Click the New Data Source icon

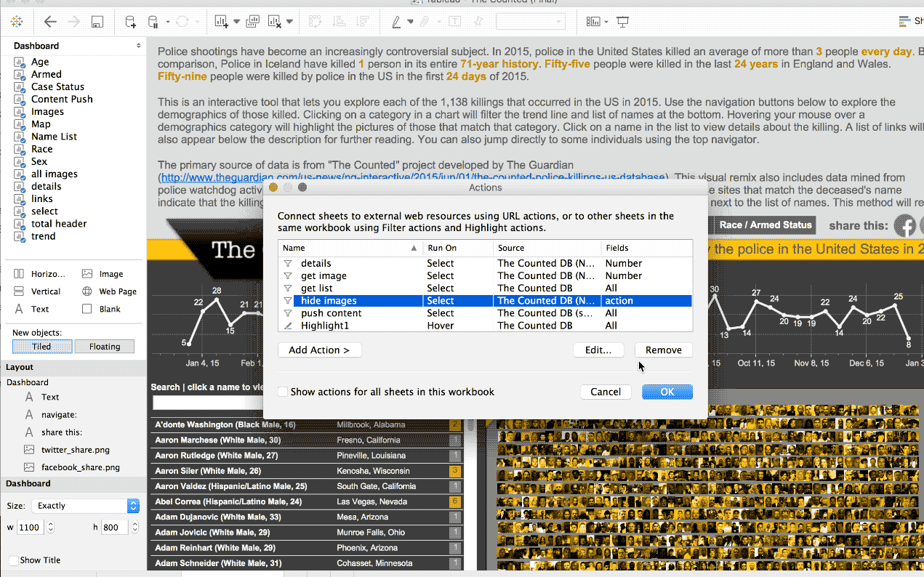130,22
